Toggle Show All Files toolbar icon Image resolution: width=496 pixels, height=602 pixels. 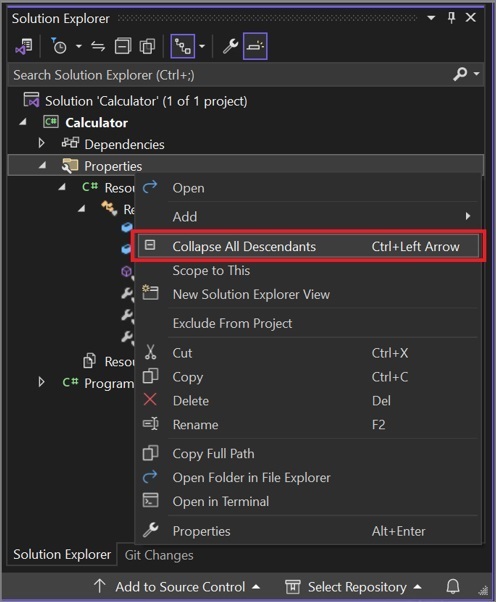(x=147, y=47)
